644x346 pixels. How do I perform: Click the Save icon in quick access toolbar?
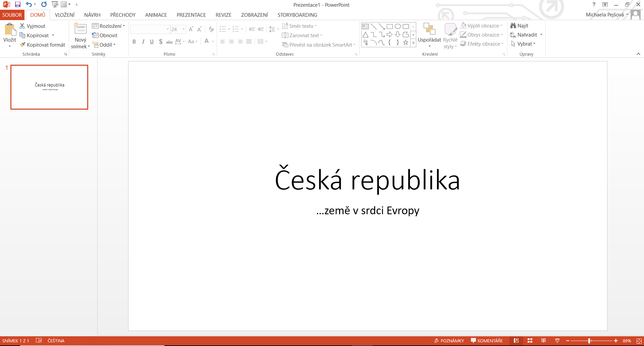18,5
